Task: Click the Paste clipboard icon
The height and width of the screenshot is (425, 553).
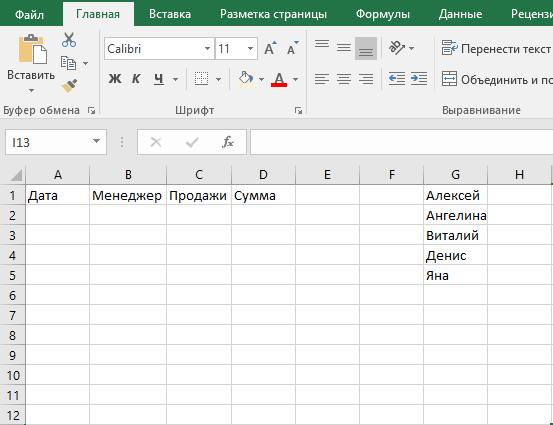Action: click(x=32, y=49)
